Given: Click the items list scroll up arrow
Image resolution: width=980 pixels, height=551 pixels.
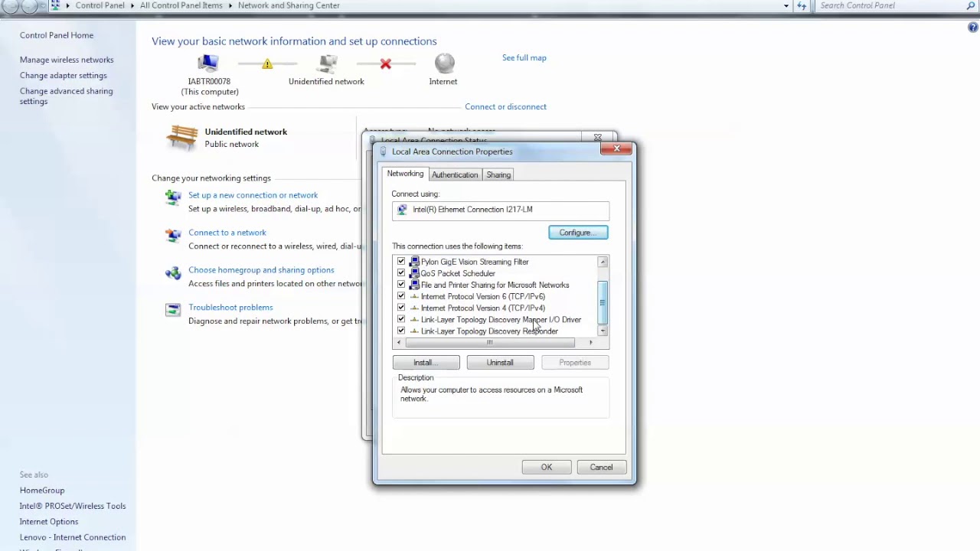Looking at the screenshot, I should pos(603,262).
